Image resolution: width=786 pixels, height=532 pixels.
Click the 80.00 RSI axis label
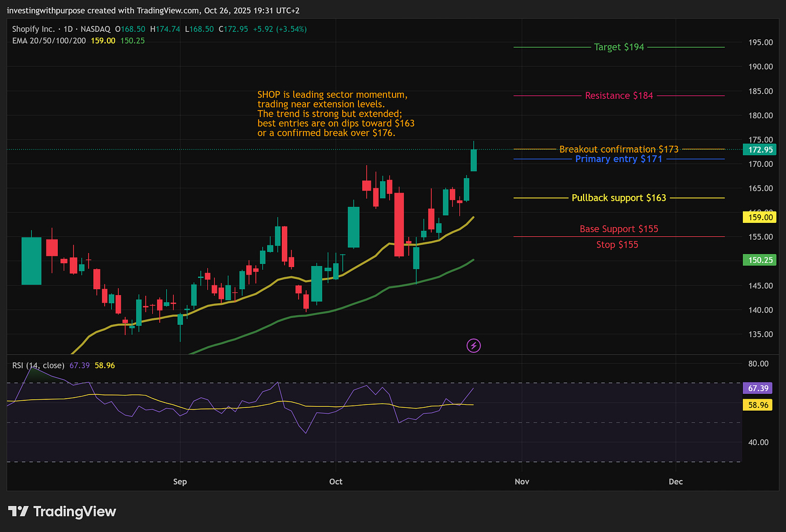pos(758,364)
